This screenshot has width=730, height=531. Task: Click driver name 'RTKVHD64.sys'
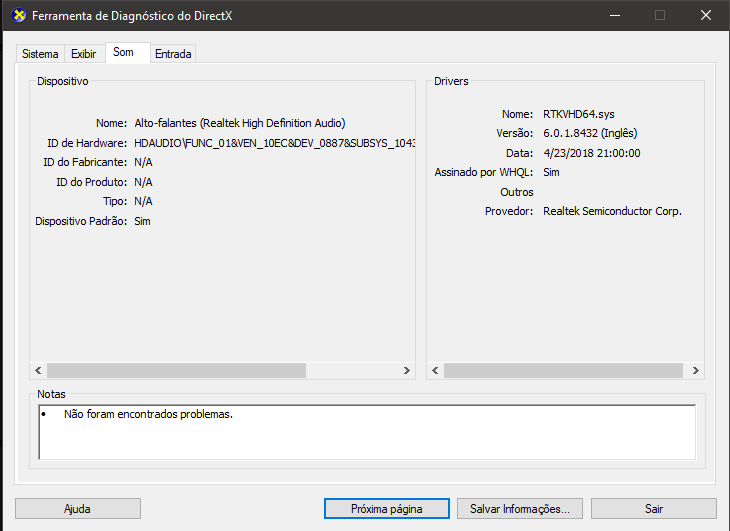tap(579, 114)
